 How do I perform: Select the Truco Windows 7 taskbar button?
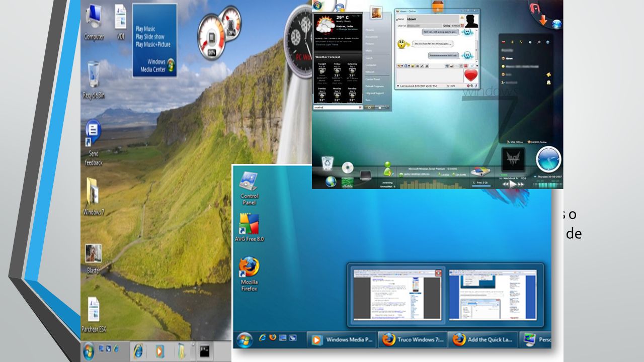(x=413, y=339)
